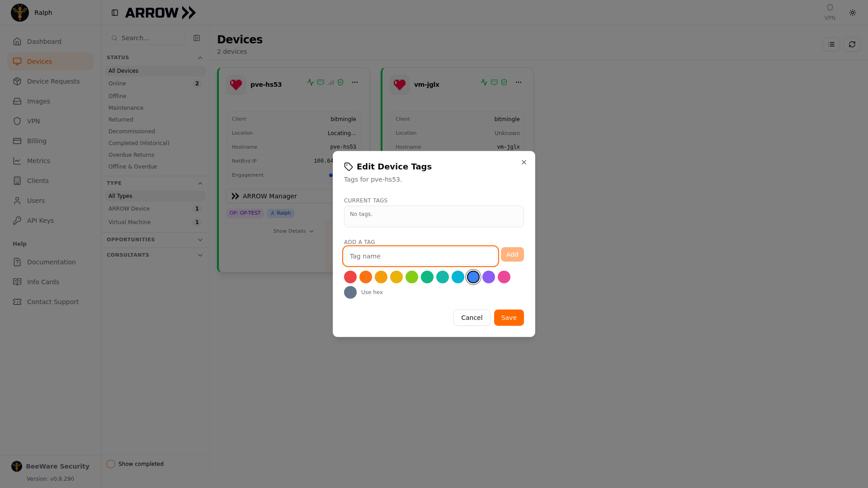
Task: Open Documentation help link
Action: tap(50, 262)
